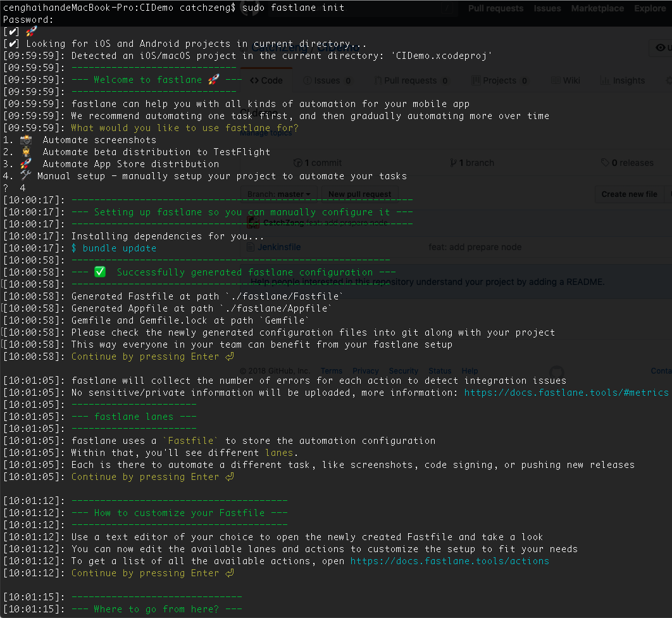This screenshot has width=672, height=618.
Task: Click the Code tab angle-brackets icon
Action: click(x=254, y=80)
